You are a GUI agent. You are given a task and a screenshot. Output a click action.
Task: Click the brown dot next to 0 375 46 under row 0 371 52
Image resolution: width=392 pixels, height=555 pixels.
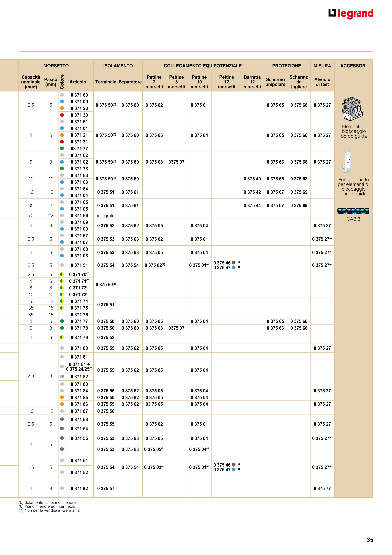coord(234,465)
